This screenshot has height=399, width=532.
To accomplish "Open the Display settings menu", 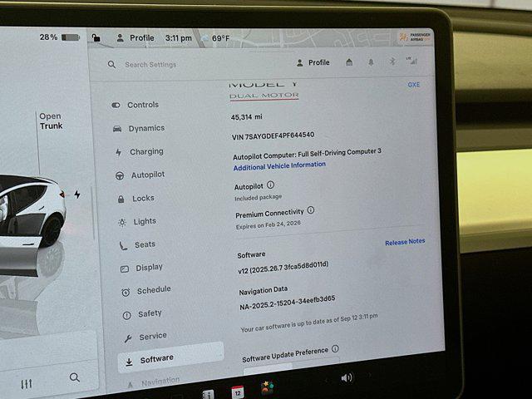I will [141, 268].
